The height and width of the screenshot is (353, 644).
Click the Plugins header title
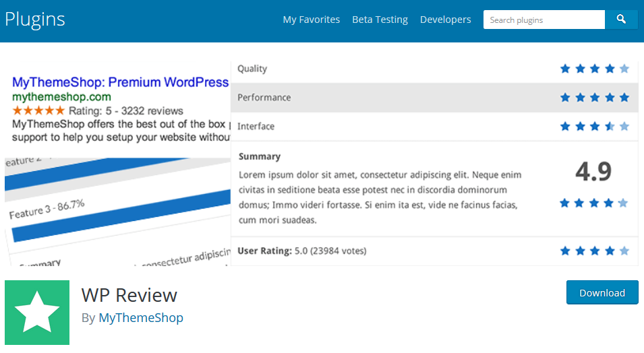(35, 19)
